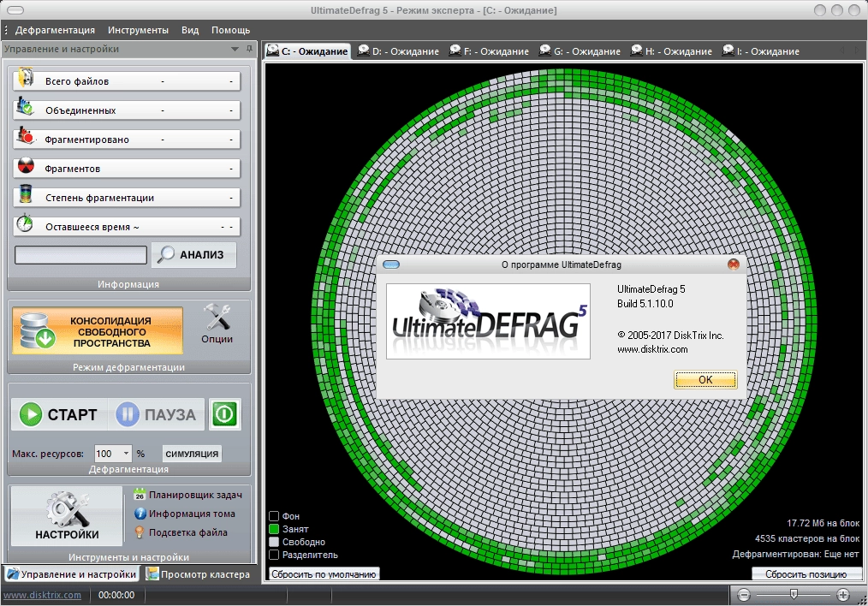Click the Оставшееся время stopwatch icon

pos(25,223)
